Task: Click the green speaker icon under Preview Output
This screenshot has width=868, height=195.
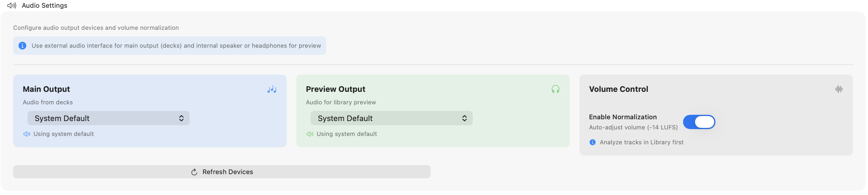Action: click(309, 134)
